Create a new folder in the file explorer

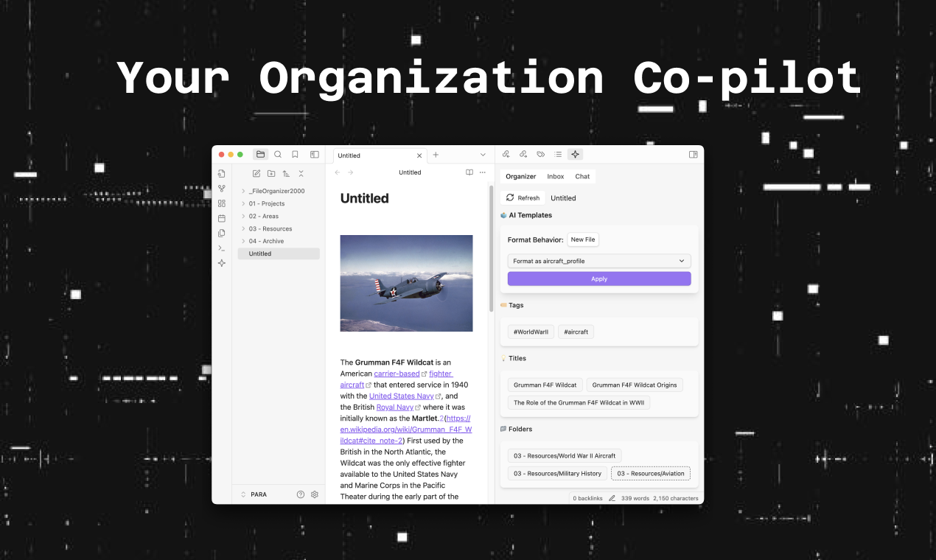pyautogui.click(x=271, y=173)
